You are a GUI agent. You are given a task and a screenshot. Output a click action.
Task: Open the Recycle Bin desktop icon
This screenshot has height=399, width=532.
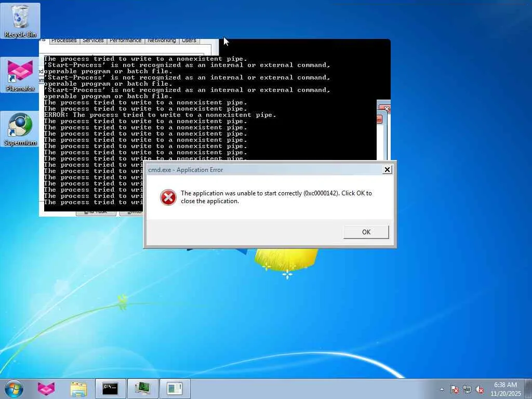(20, 20)
